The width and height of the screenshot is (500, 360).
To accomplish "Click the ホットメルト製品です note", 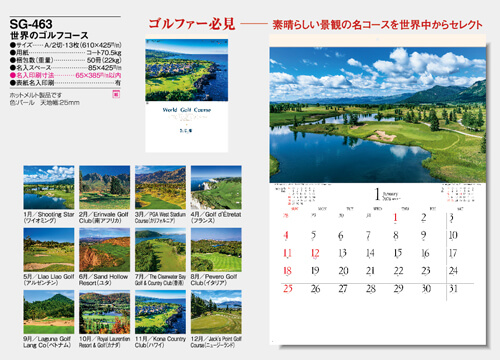I will 36,95.
